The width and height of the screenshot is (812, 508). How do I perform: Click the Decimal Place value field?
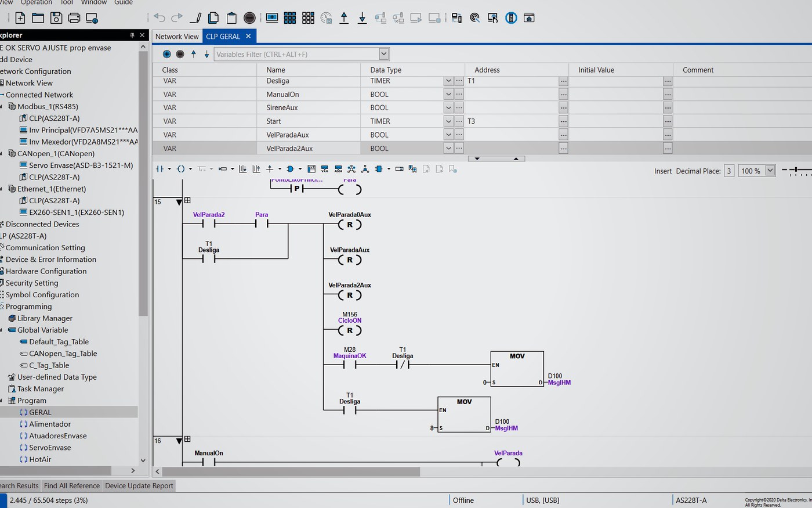pyautogui.click(x=729, y=171)
